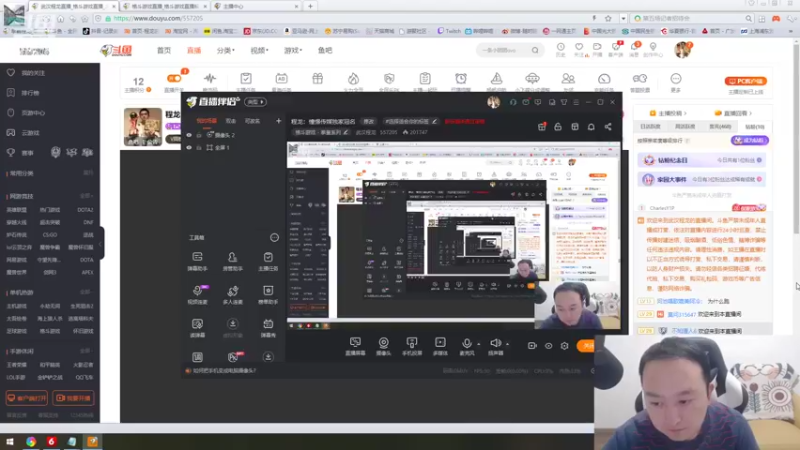
Task: Click the alarm clock icon in streamer toolbar
Action: click(461, 79)
